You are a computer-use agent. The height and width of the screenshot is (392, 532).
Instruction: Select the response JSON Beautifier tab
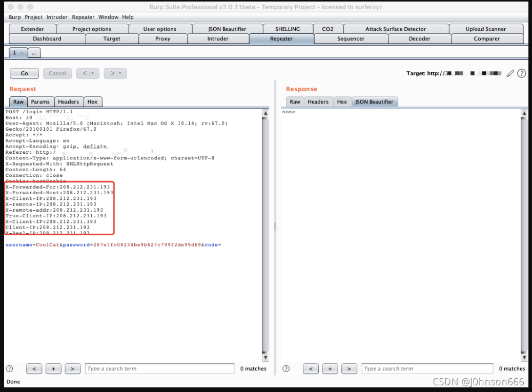(x=374, y=102)
